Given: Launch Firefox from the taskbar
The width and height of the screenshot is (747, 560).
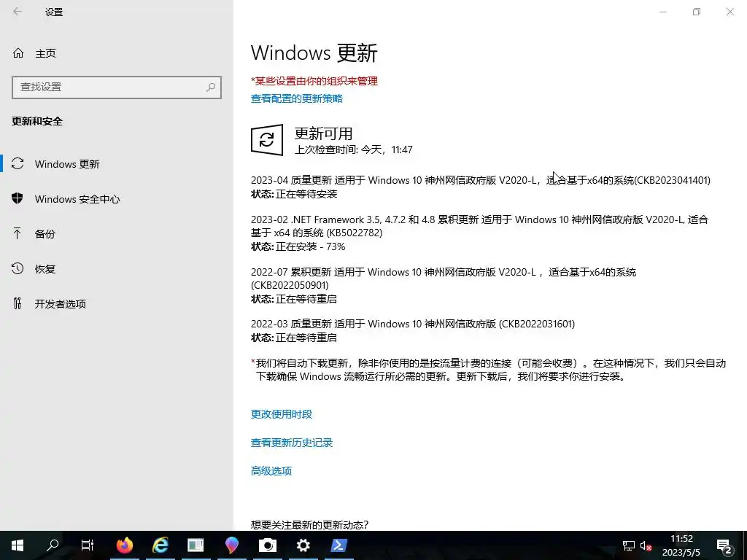Looking at the screenshot, I should point(125,545).
